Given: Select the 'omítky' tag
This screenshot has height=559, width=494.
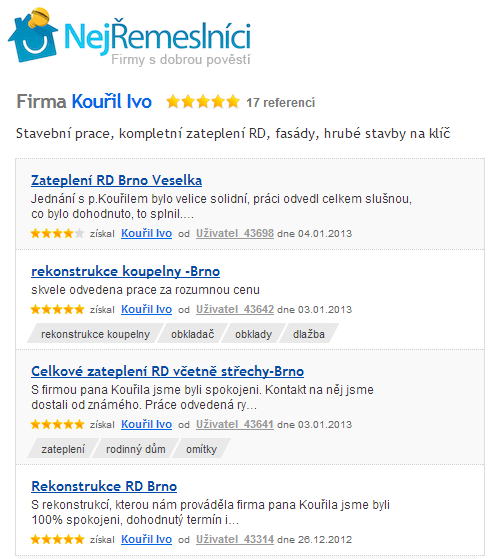Looking at the screenshot, I should click(x=201, y=449).
